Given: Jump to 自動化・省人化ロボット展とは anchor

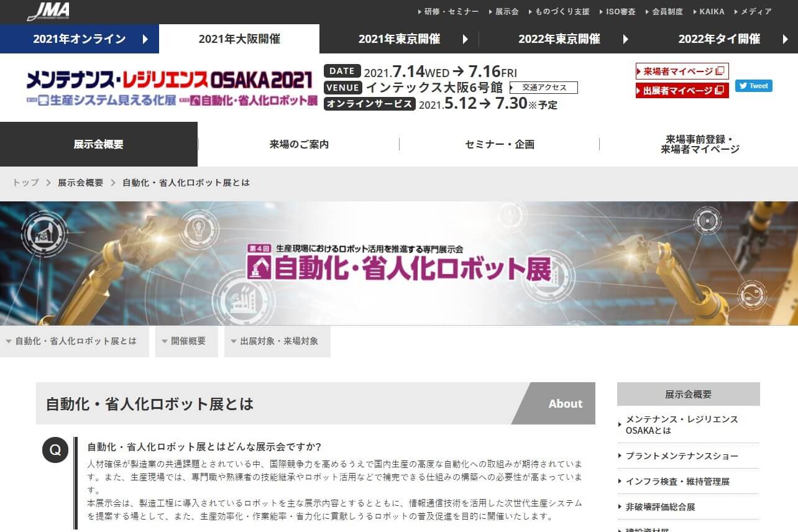Looking at the screenshot, I should click(x=75, y=341).
